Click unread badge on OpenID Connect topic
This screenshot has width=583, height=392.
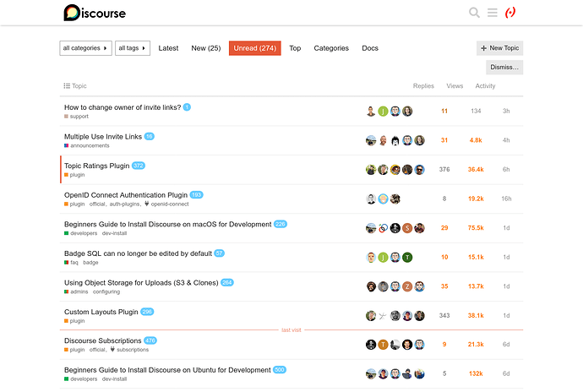point(196,195)
